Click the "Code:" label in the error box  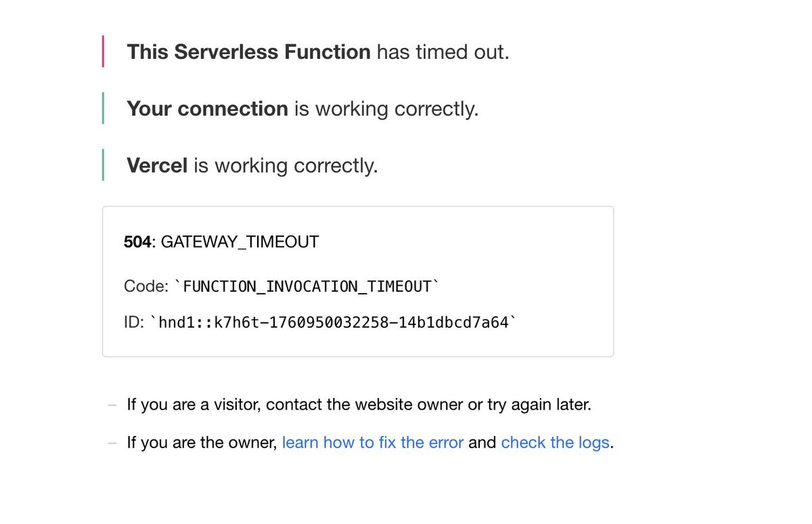click(x=146, y=286)
